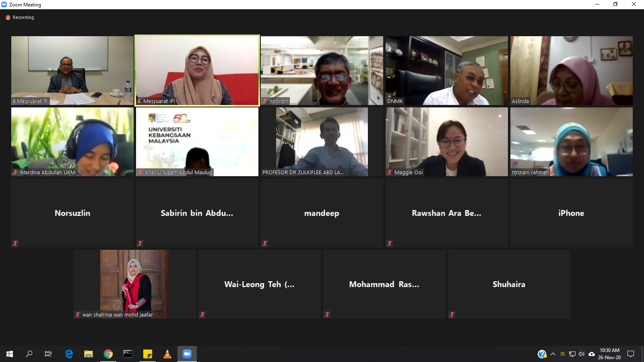Expand hidden system tray icons chevron

pos(553,354)
